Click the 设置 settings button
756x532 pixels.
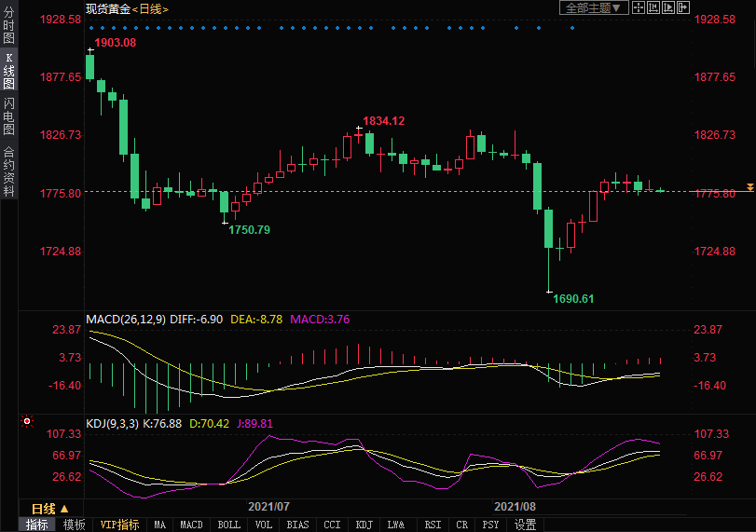click(x=526, y=525)
